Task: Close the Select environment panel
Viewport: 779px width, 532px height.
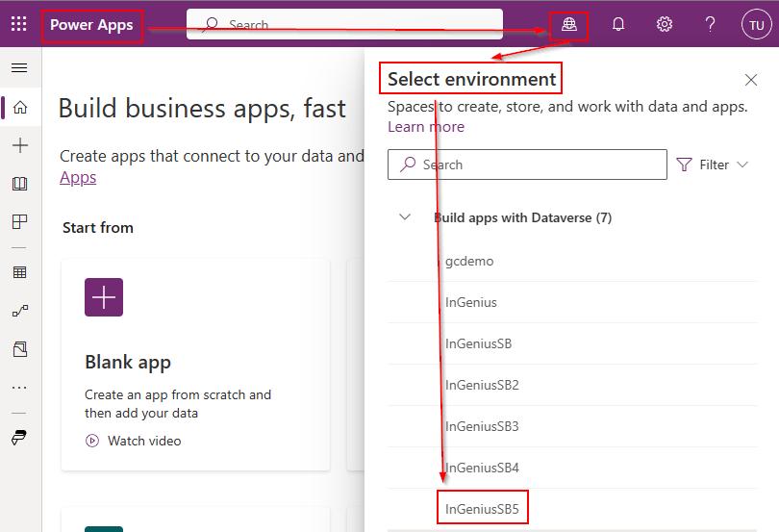Action: pos(751,80)
